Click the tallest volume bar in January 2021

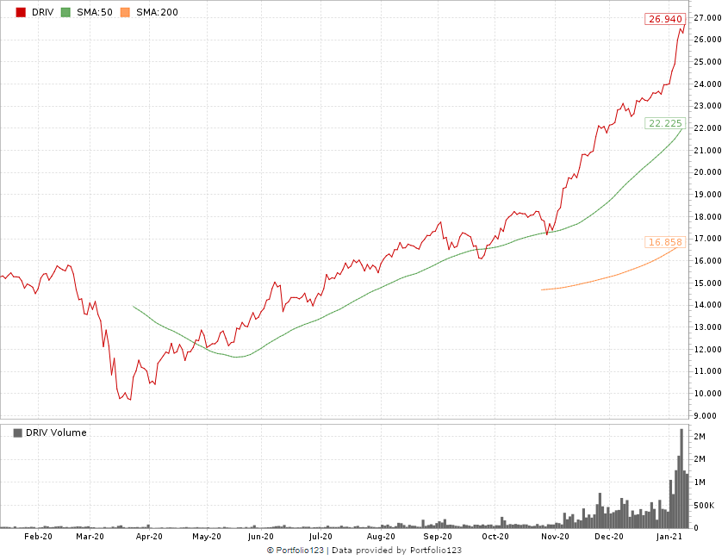(x=681, y=479)
